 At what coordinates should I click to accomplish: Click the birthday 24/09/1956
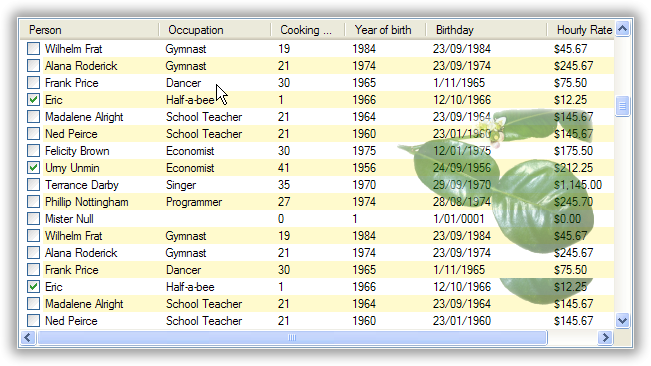[462, 168]
